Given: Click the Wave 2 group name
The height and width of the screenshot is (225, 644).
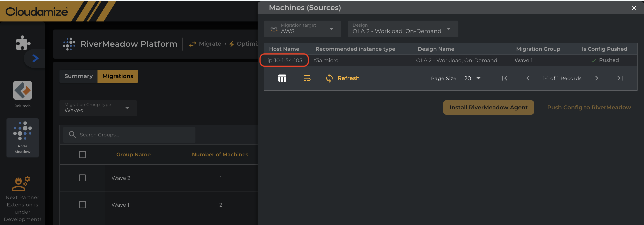Looking at the screenshot, I should pyautogui.click(x=121, y=178).
